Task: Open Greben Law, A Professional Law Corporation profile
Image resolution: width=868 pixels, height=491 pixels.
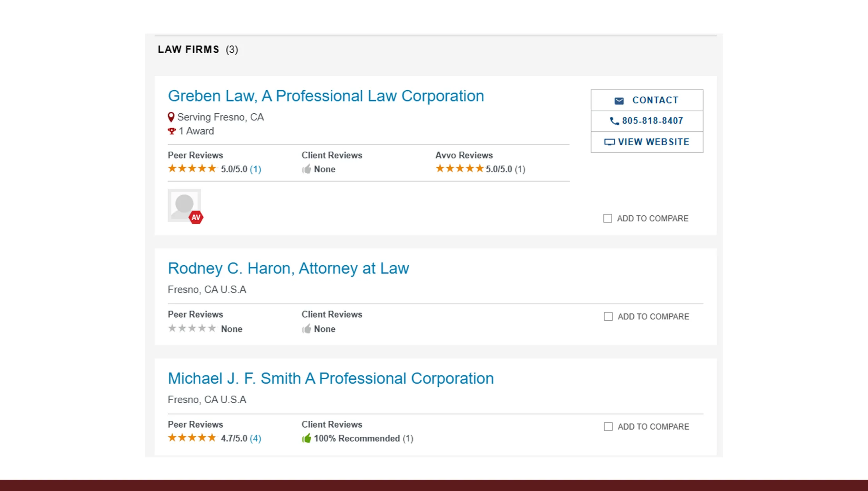Action: click(x=326, y=96)
